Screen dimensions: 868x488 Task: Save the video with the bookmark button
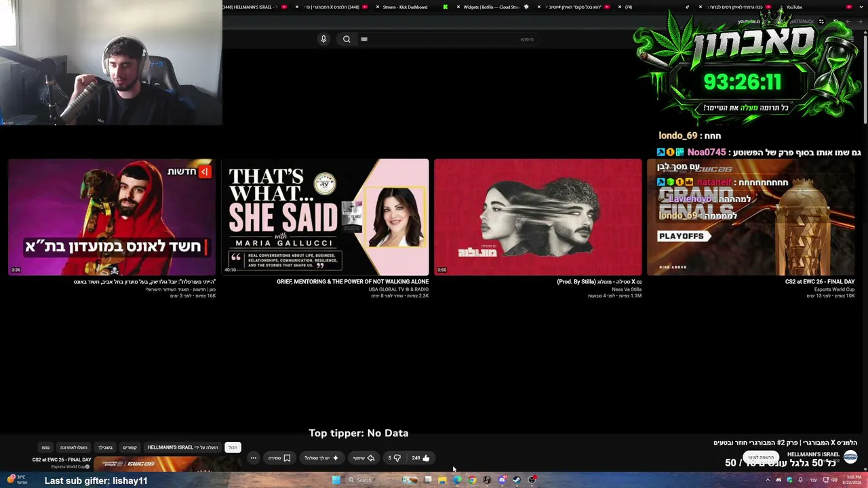[x=279, y=458]
